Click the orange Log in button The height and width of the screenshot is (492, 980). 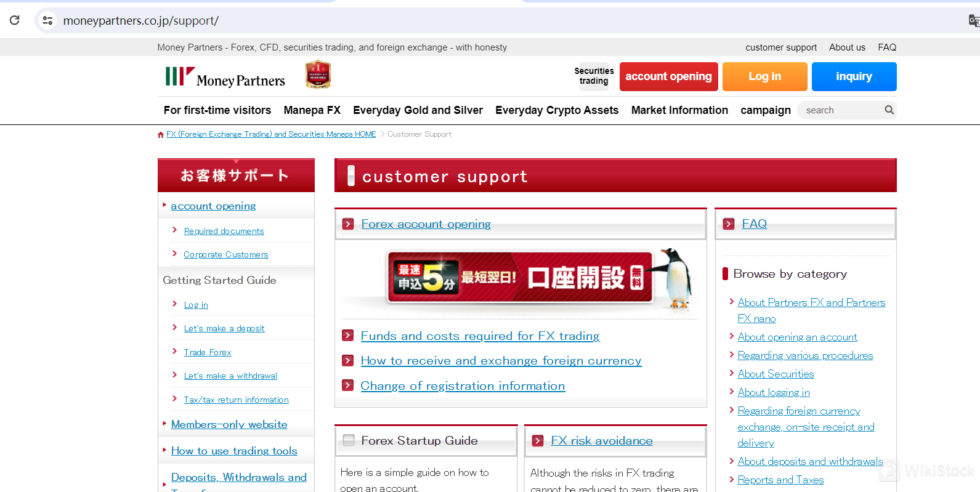[764, 76]
